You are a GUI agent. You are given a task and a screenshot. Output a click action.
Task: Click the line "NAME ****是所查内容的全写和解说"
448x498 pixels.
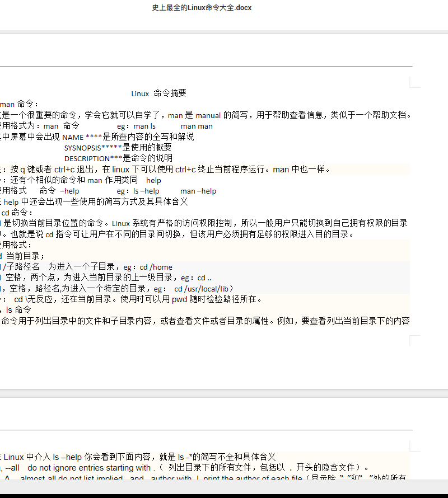(x=128, y=137)
